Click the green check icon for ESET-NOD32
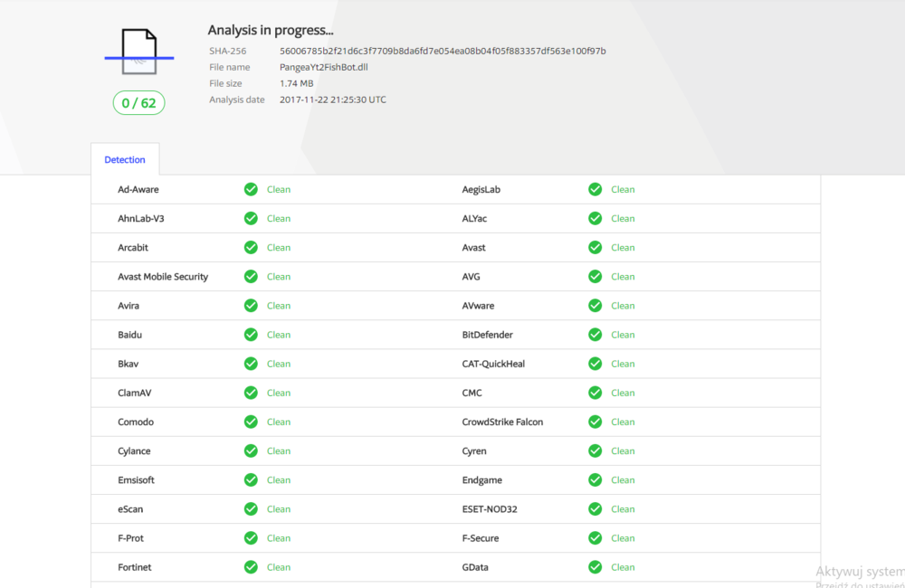Viewport: 905px width, 588px height. (x=595, y=509)
